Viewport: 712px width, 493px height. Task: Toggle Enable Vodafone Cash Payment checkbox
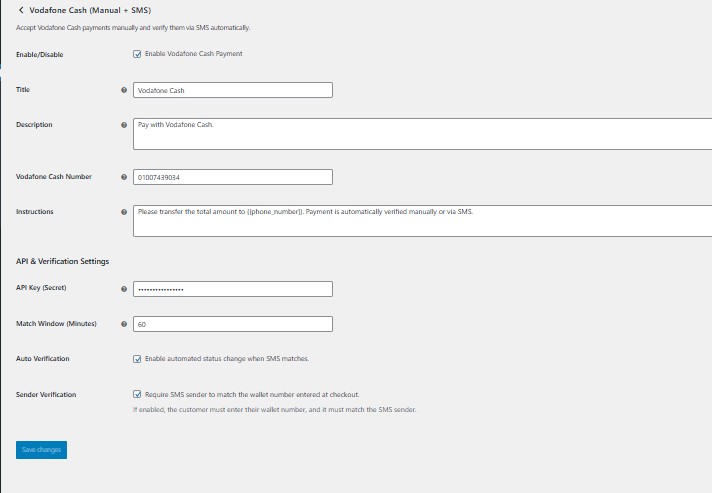coord(137,54)
